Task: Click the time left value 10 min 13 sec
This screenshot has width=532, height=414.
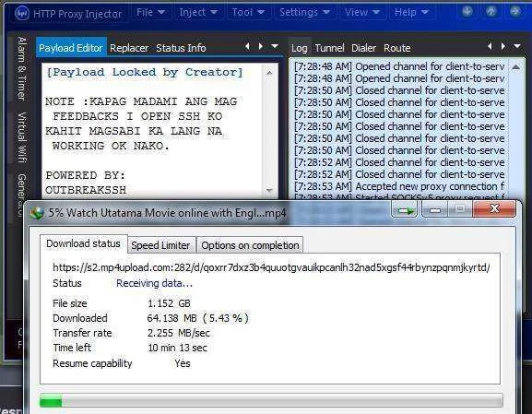Action: [177, 348]
